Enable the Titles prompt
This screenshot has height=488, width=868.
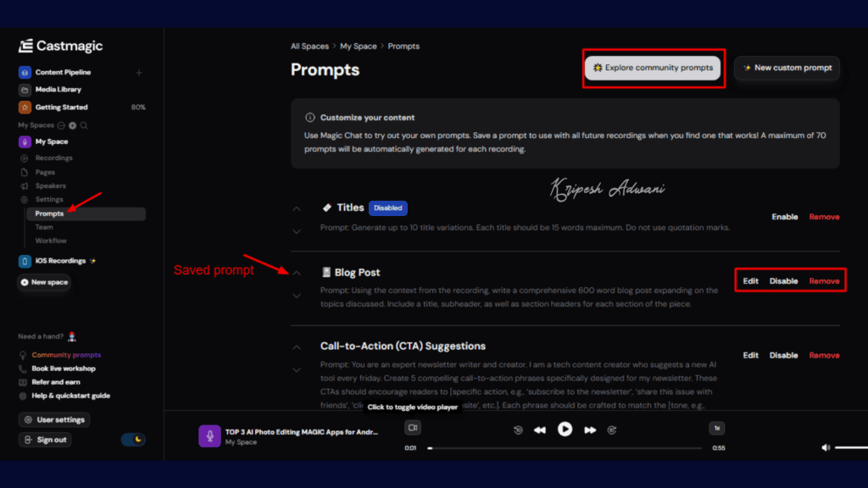[784, 216]
